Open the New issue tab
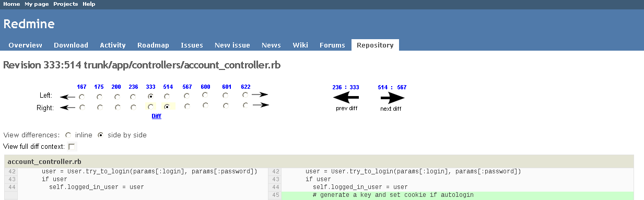 (232, 45)
